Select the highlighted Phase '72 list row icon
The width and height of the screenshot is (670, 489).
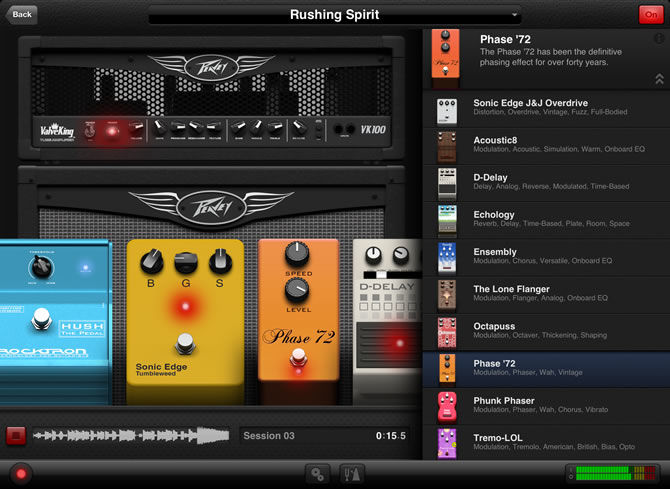pos(447,370)
